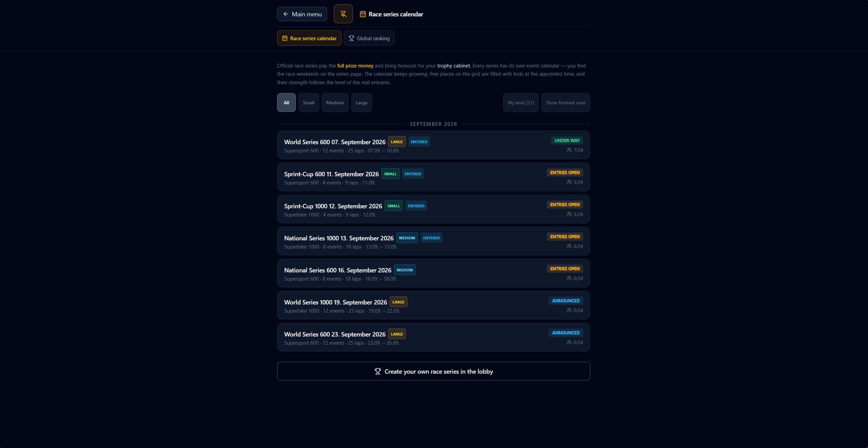Create your own race series in the lobby
This screenshot has height=448, width=868.
point(434,372)
